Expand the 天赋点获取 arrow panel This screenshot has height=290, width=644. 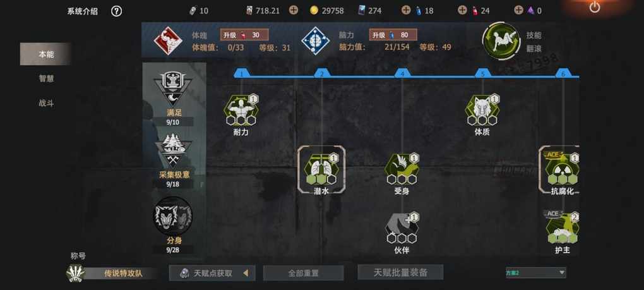pos(246,273)
